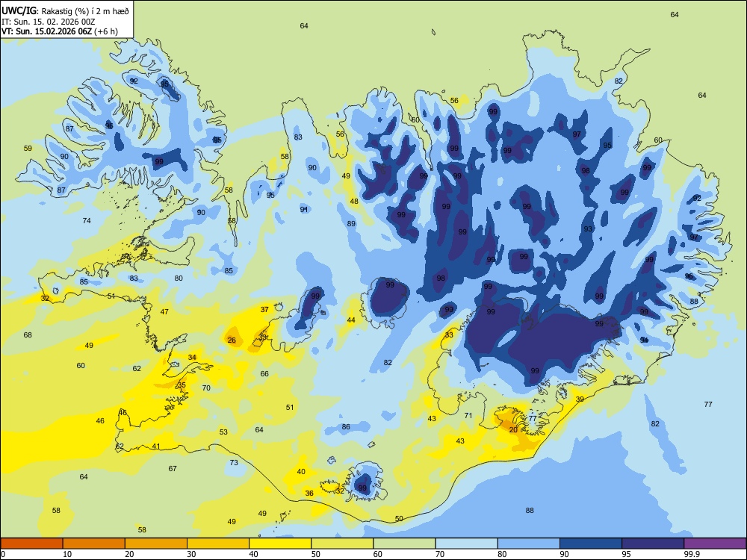Click the 86 humidity value on the map

(x=346, y=426)
